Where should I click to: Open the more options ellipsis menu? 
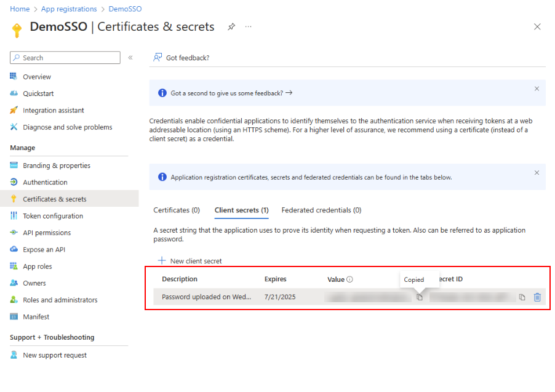(x=249, y=27)
